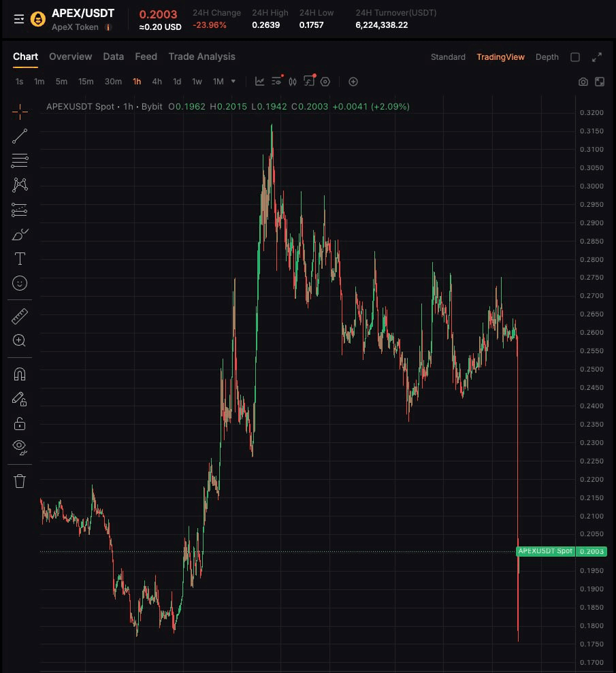Open the fx indicators icon

point(309,81)
